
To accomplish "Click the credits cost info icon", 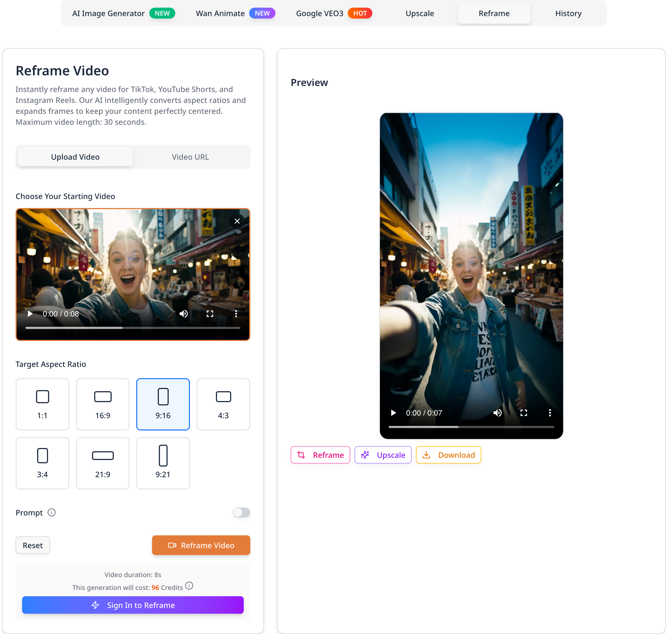I will click(189, 586).
